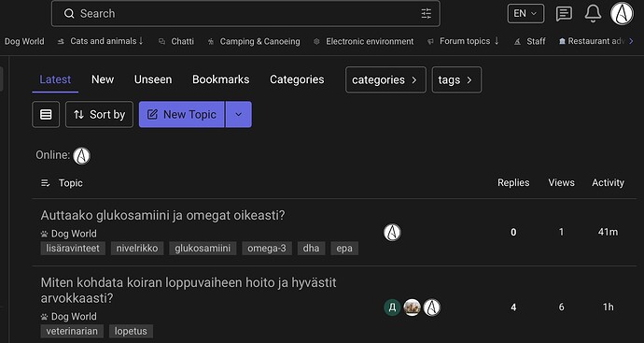Switch to Latest tab
The width and height of the screenshot is (644, 343).
(x=55, y=79)
